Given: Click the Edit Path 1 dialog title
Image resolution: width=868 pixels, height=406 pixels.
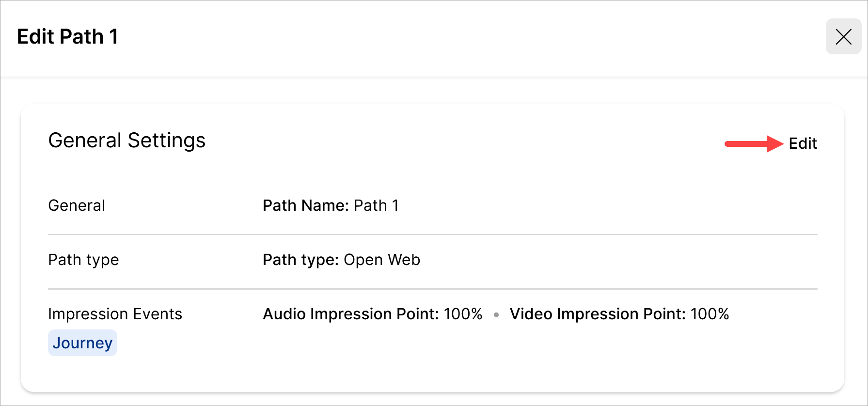Looking at the screenshot, I should [x=67, y=37].
